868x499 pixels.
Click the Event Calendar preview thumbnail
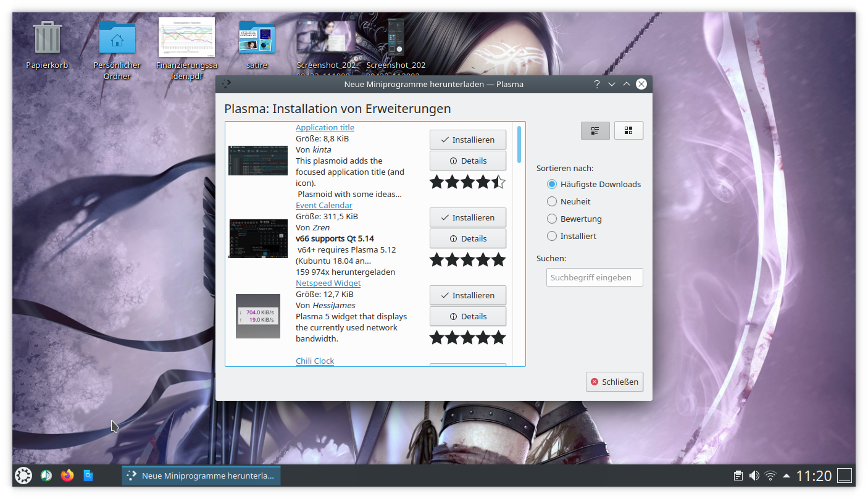[x=258, y=238]
